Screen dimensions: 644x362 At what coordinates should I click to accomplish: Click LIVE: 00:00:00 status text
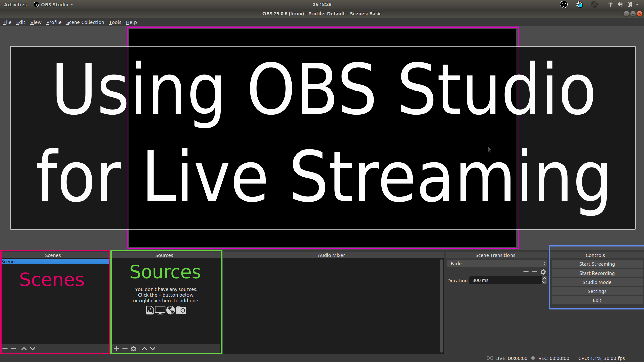(x=511, y=358)
